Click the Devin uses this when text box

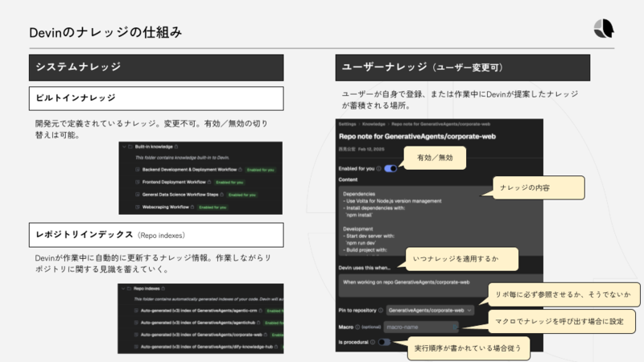[x=440, y=286]
